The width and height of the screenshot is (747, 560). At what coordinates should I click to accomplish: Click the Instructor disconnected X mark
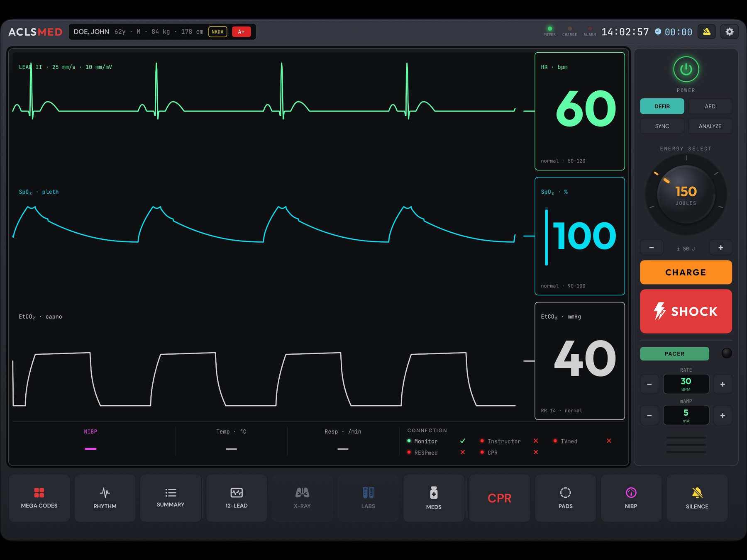pos(536,441)
